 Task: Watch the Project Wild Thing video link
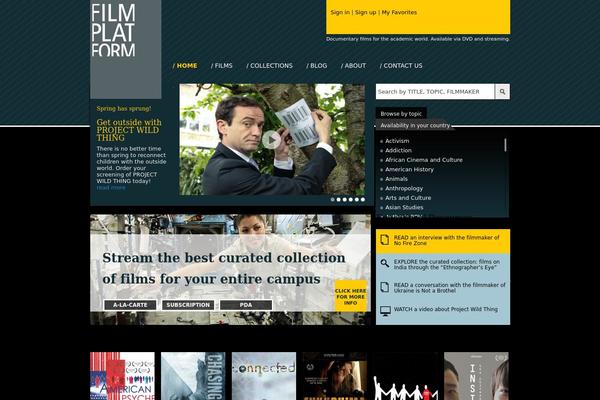tap(446, 309)
